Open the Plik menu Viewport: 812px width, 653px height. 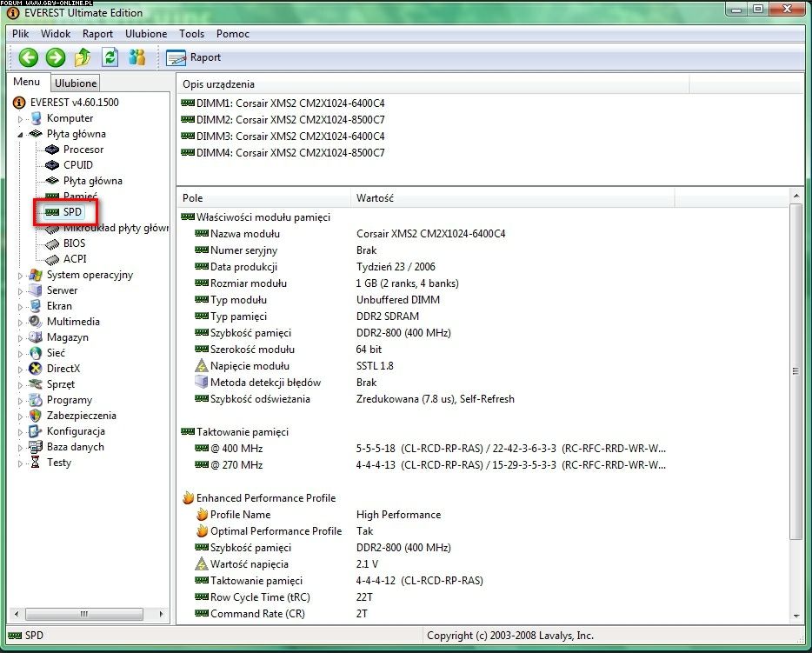point(21,34)
